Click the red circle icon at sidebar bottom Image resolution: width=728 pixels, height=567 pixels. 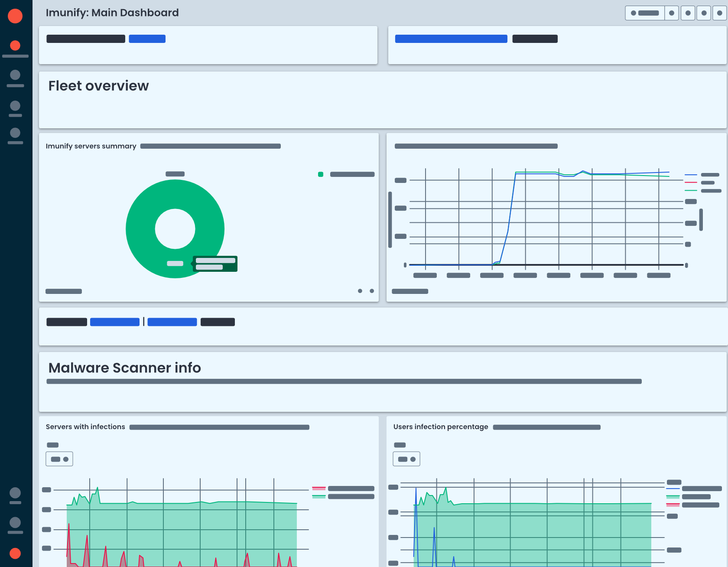(15, 553)
